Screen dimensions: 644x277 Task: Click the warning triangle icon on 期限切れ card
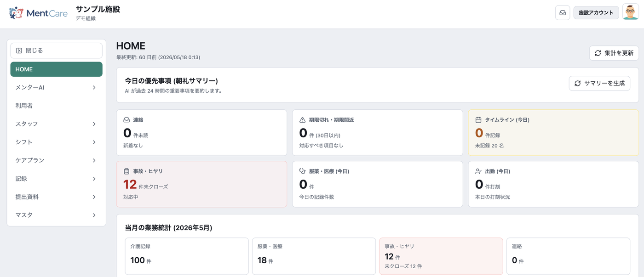pyautogui.click(x=302, y=120)
